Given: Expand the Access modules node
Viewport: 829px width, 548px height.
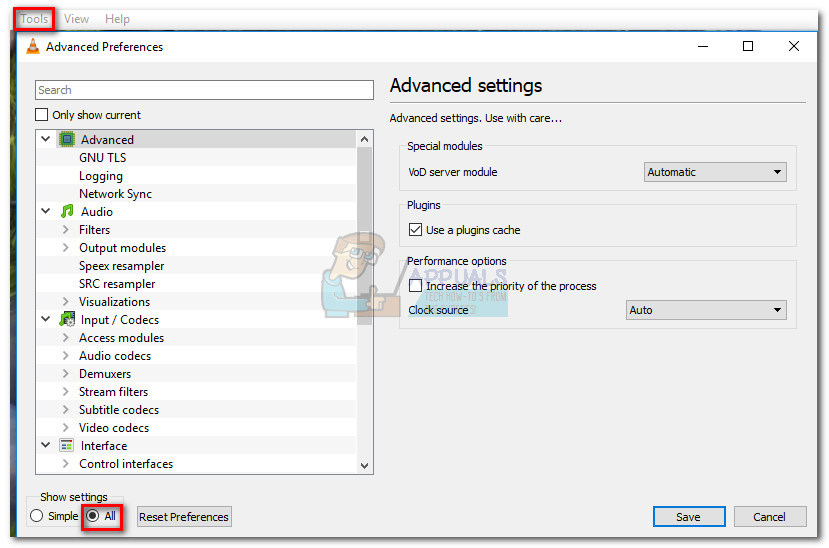Looking at the screenshot, I should click(x=66, y=337).
